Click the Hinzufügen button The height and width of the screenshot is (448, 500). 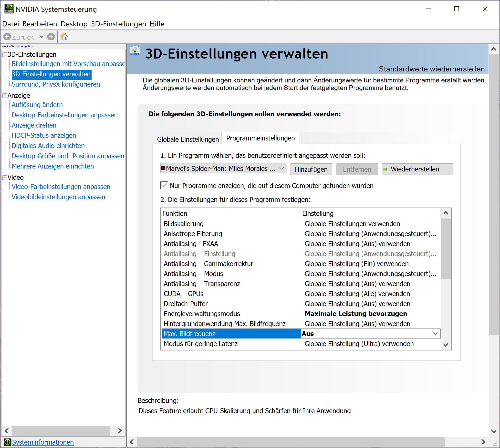[311, 169]
